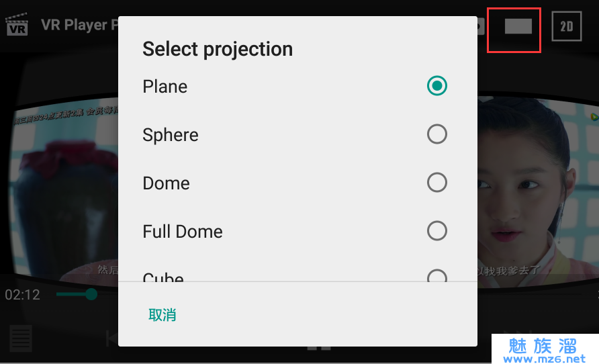Pick the Full Dome radio button
The height and width of the screenshot is (364, 599).
click(437, 231)
